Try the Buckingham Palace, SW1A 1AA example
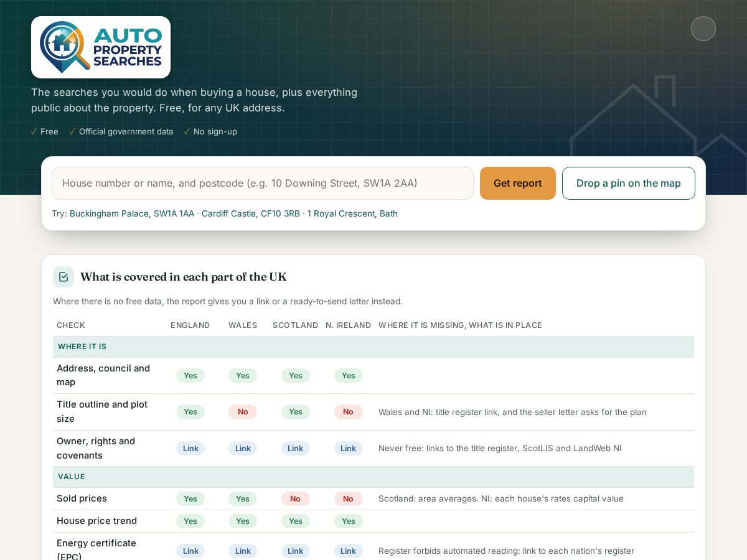747x560 pixels. point(132,213)
